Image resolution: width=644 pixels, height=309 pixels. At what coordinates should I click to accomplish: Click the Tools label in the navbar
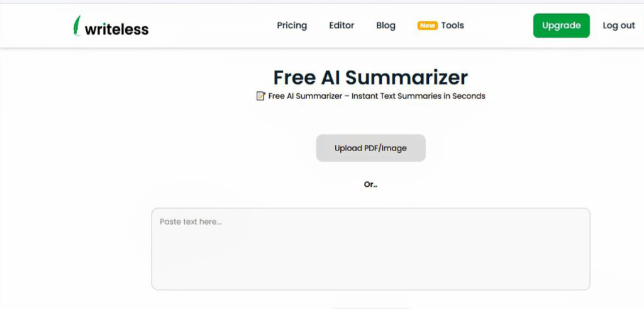452,26
